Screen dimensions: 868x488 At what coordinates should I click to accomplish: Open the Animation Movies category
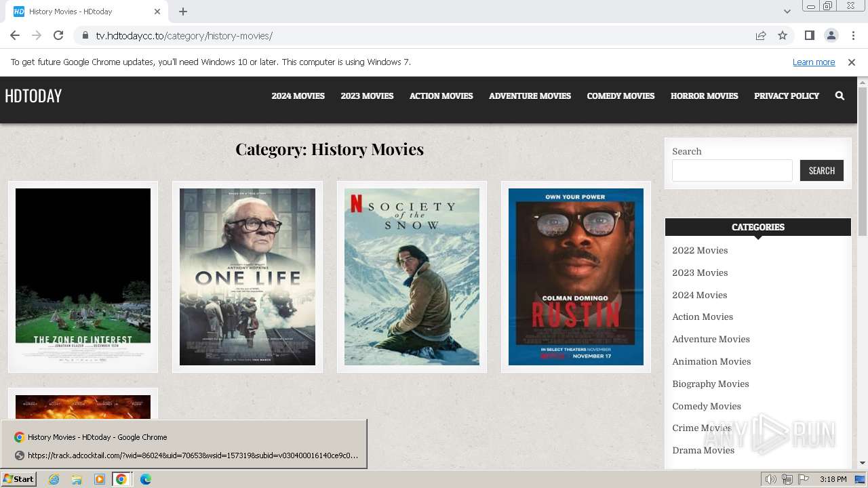[x=711, y=361]
